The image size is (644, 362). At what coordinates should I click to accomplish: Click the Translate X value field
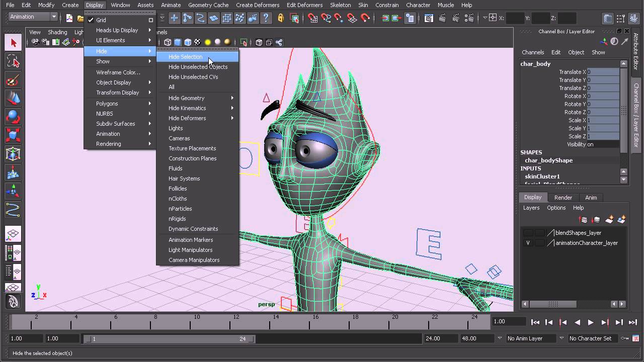point(603,72)
